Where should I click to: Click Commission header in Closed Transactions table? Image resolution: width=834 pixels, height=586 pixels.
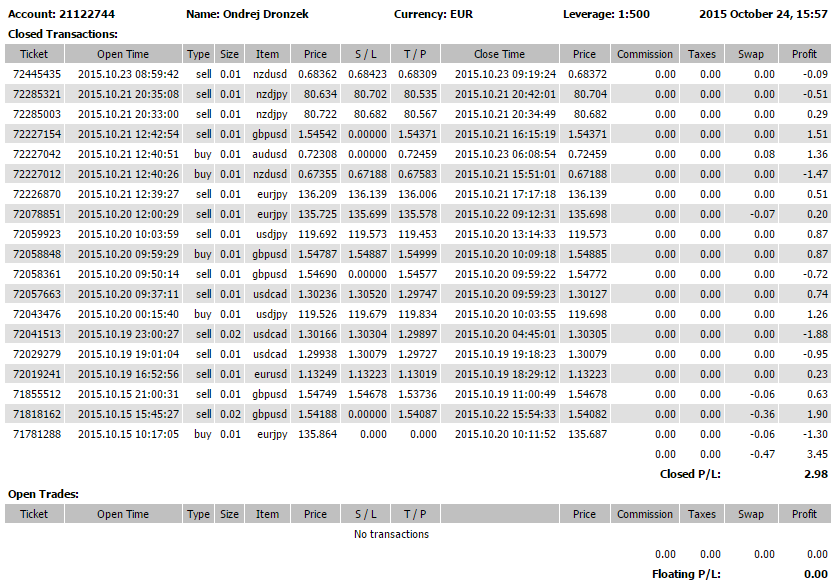[x=645, y=54]
